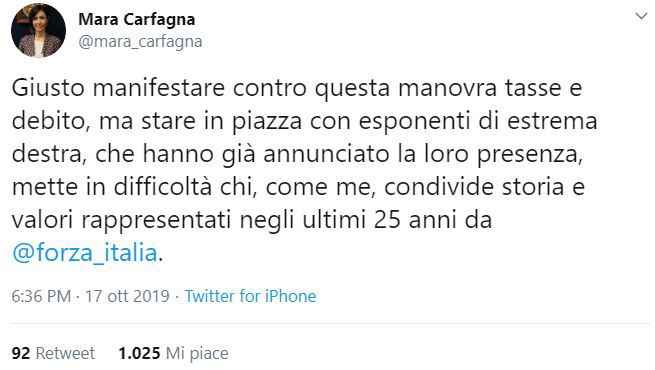Click the number 25 in the tweet text

tap(387, 220)
